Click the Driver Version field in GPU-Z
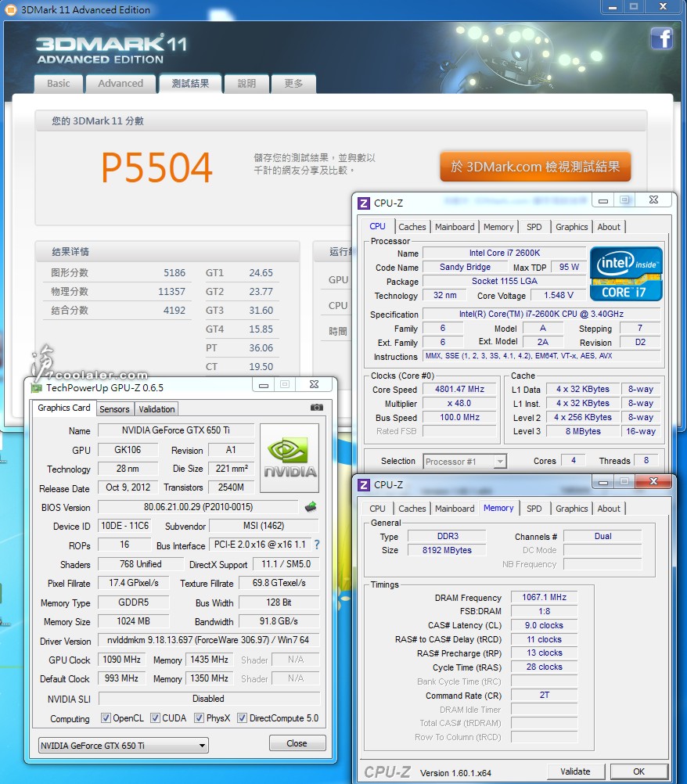This screenshot has height=784, width=687. coord(208,640)
